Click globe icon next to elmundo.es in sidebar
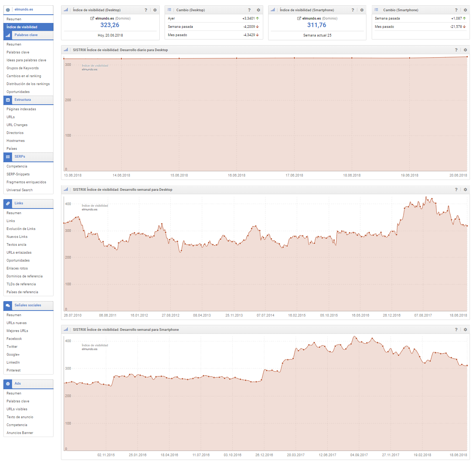The image size is (476, 466). point(8,10)
